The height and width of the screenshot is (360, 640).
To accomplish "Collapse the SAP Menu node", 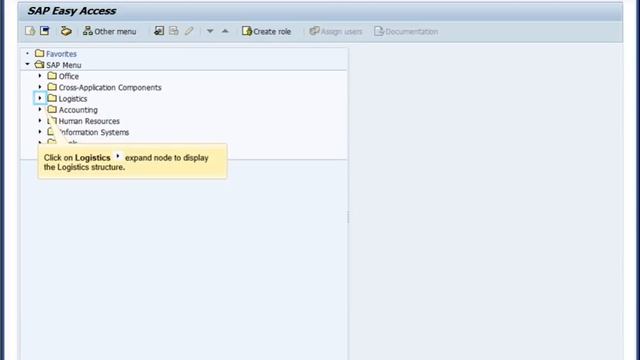I will point(27,64).
